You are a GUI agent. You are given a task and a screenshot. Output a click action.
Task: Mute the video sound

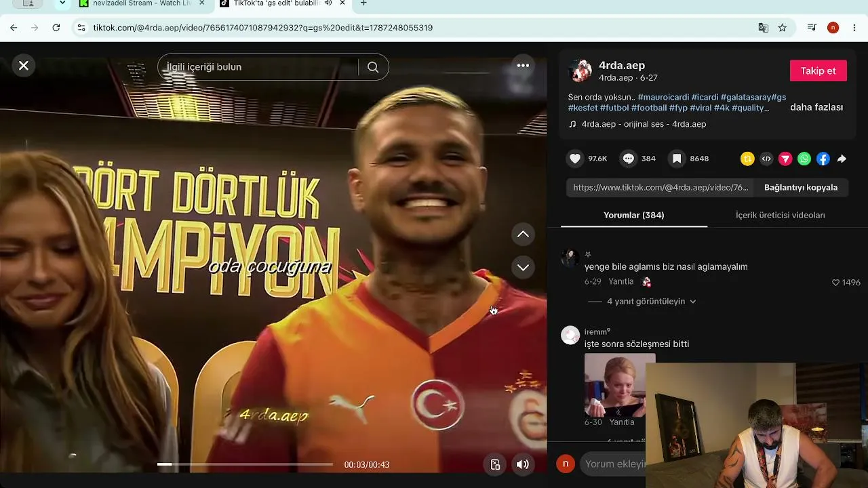point(522,464)
